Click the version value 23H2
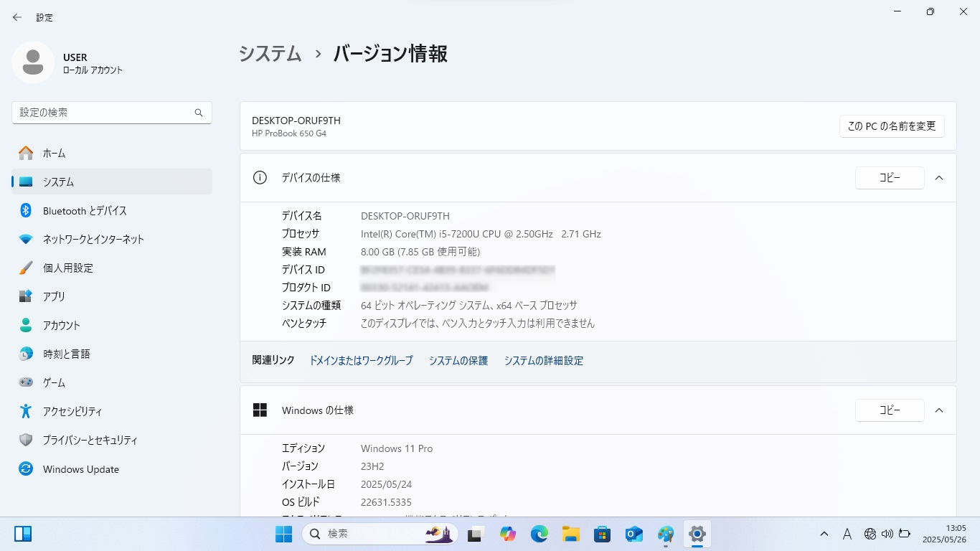Image resolution: width=980 pixels, height=551 pixels. (x=372, y=466)
